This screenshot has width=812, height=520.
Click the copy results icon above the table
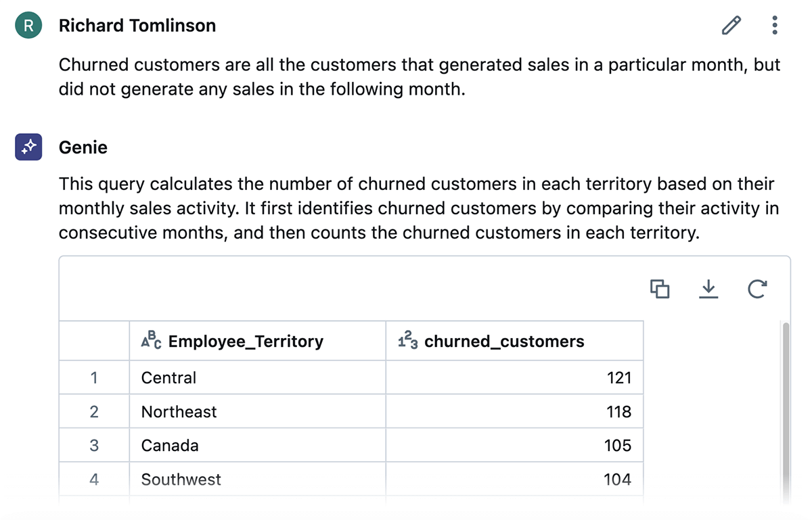pyautogui.click(x=660, y=289)
